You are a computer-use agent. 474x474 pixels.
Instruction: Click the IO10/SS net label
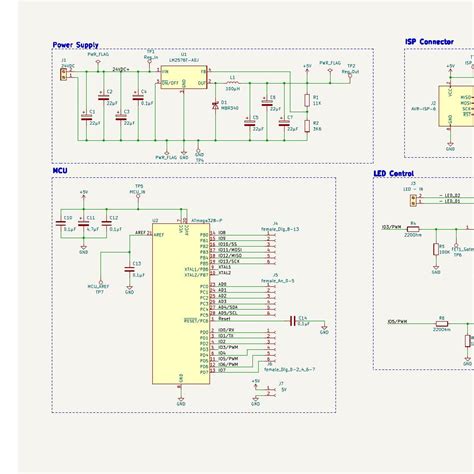click(228, 244)
